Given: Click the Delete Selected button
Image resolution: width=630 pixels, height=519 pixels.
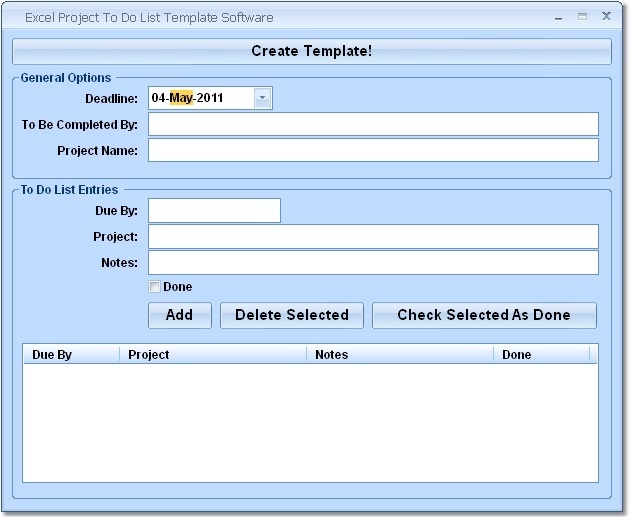Looking at the screenshot, I should [x=292, y=315].
